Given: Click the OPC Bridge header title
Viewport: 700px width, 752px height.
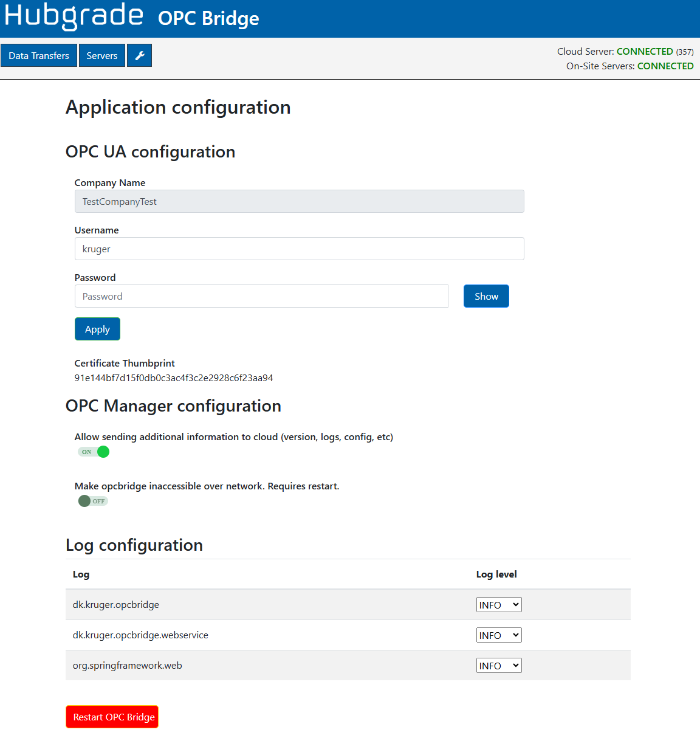Looking at the screenshot, I should click(x=208, y=18).
